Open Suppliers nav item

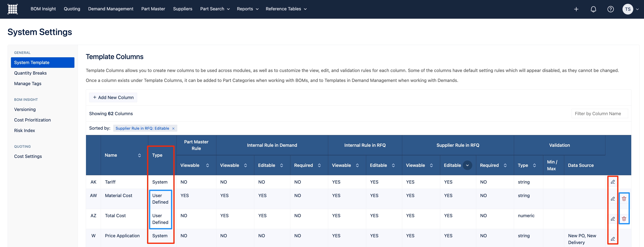(x=183, y=9)
